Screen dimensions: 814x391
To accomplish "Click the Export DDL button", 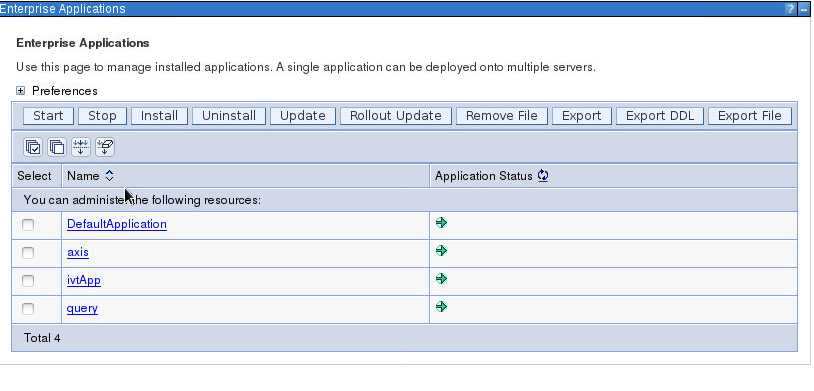I will click(660, 116).
